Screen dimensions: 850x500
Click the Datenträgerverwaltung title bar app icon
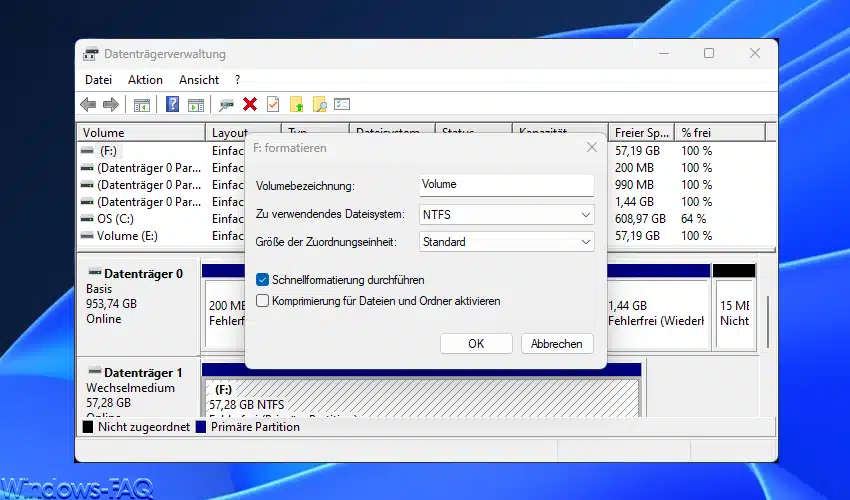click(x=91, y=54)
